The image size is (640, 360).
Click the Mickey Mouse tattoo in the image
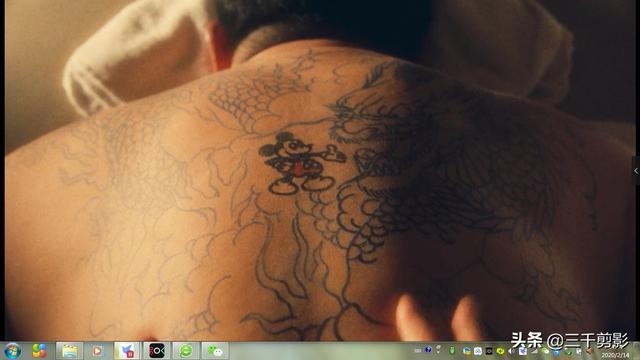(300, 163)
